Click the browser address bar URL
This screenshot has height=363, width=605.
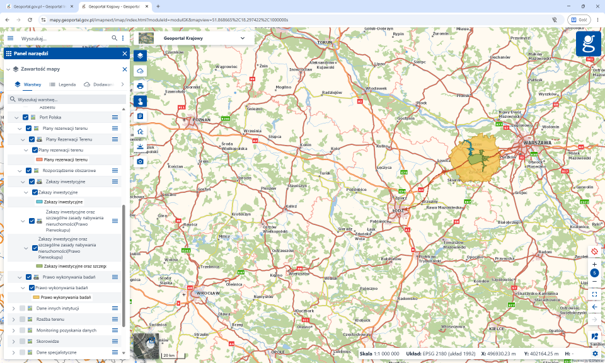coord(169,20)
